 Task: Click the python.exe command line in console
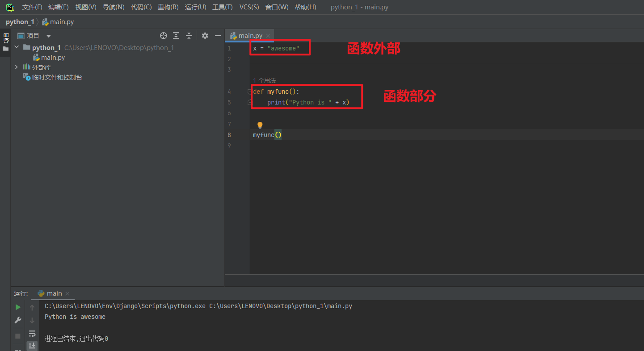click(x=198, y=306)
